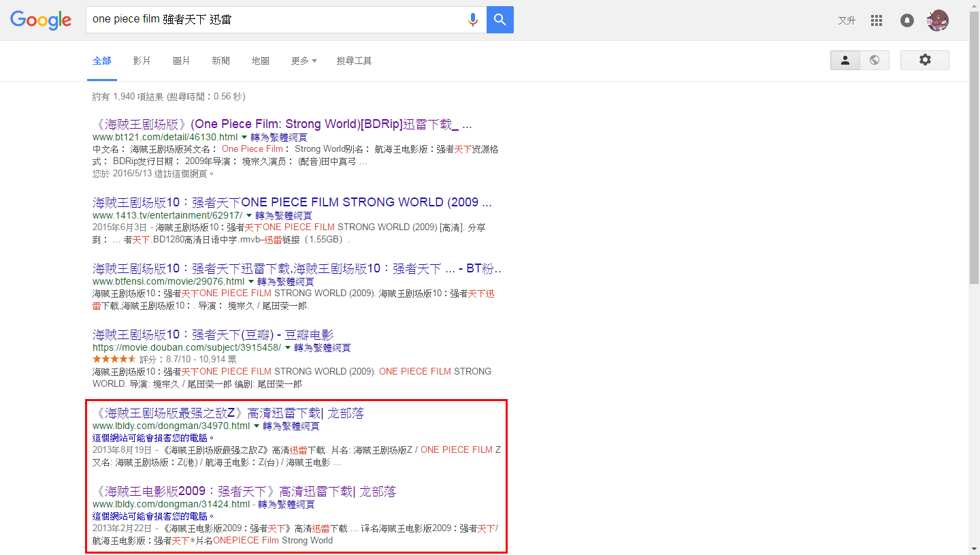Click the blue magnifier search button

(500, 20)
